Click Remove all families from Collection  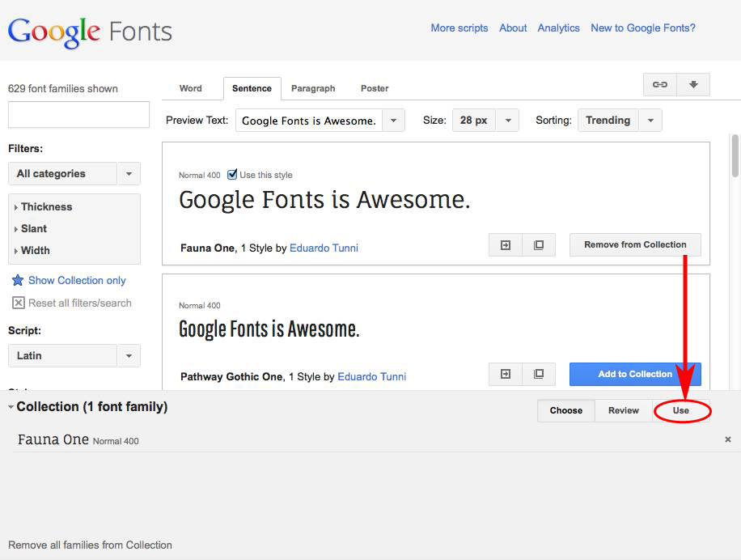90,545
